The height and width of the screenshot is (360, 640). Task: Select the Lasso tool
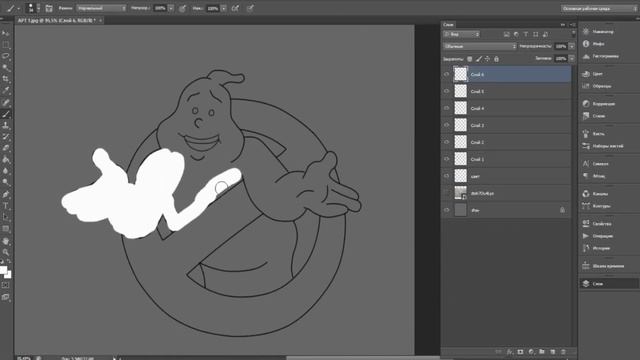[x=6, y=56]
